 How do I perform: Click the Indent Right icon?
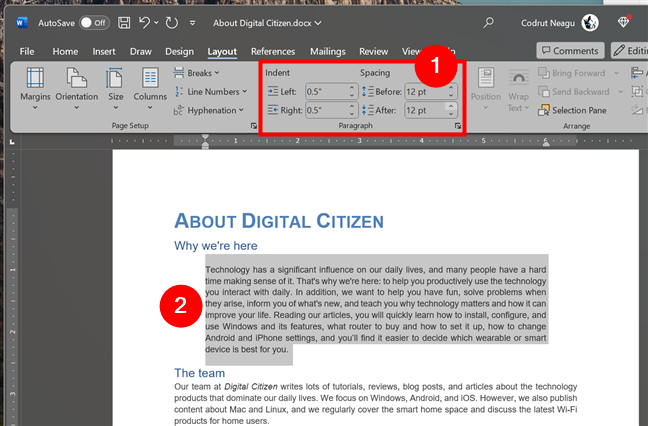point(273,110)
